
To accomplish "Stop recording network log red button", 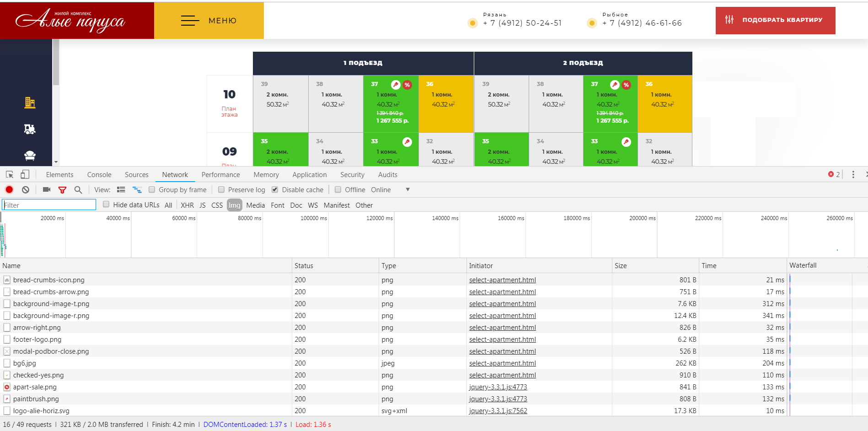I will coord(9,189).
